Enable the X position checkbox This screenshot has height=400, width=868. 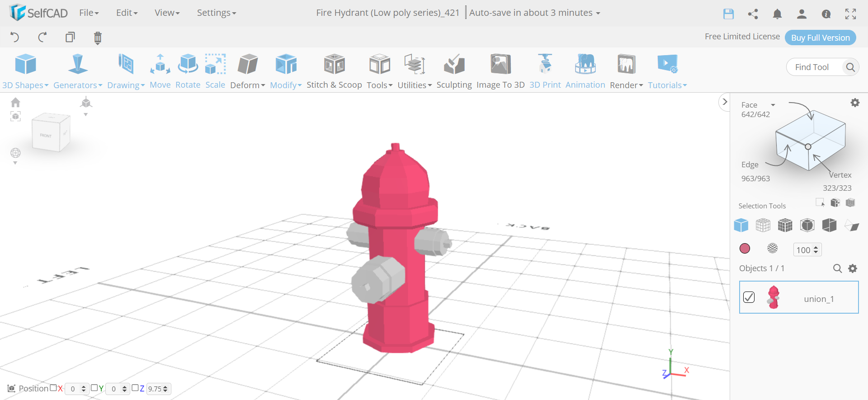point(53,388)
